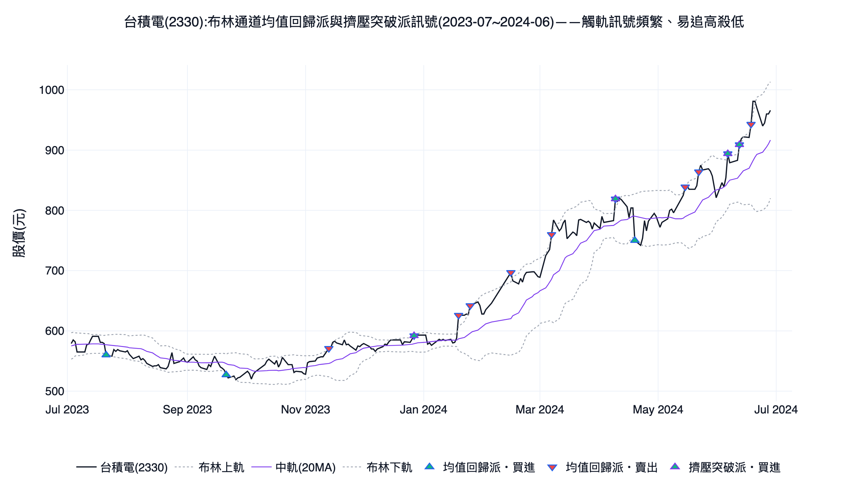Image resolution: width=868 pixels, height=488 pixels.
Task: Select the red sell marker near 570 in November 2023
Action: (x=329, y=349)
